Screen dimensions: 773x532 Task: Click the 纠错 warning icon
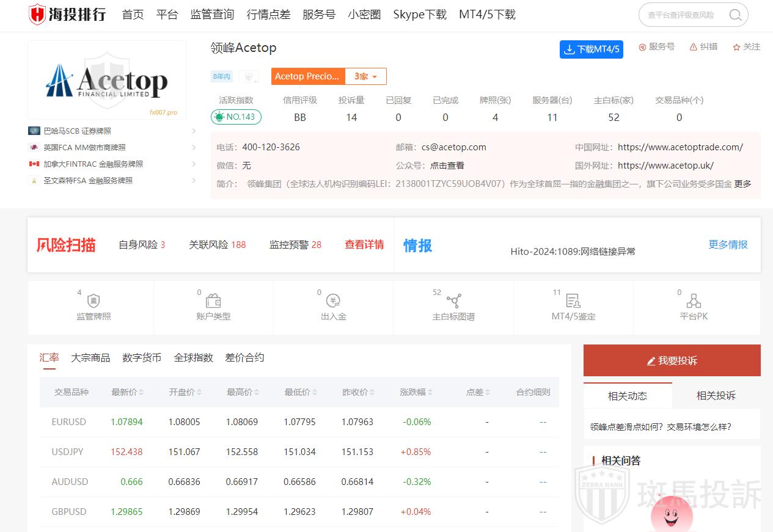[x=694, y=47]
